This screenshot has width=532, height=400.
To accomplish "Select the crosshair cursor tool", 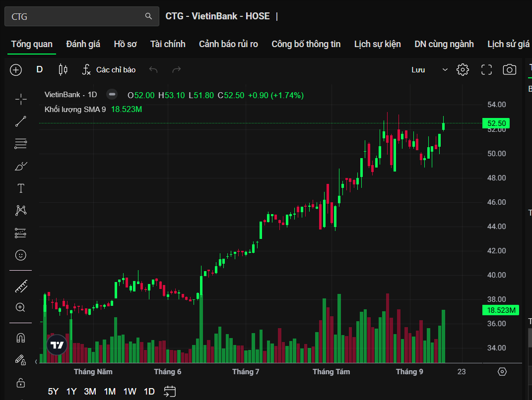I will [x=21, y=99].
